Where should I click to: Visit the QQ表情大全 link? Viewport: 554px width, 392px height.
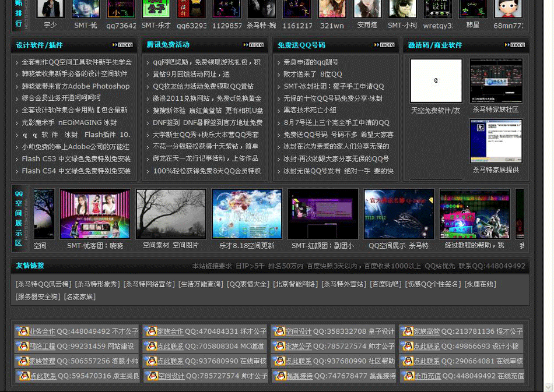(x=248, y=284)
